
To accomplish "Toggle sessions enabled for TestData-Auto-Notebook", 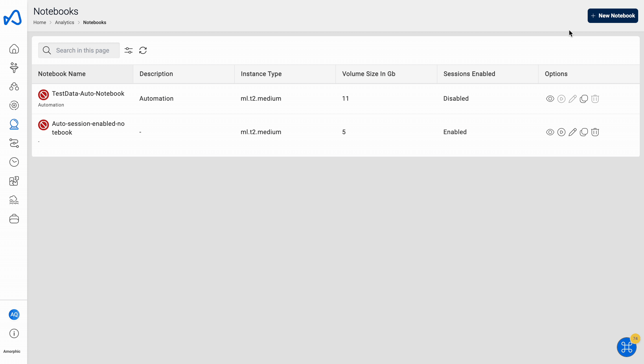I will click(x=561, y=98).
